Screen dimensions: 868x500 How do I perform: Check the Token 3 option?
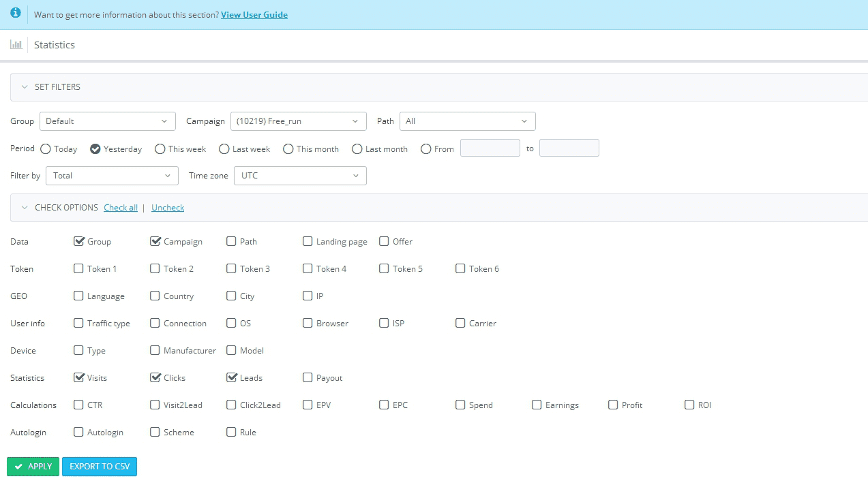pos(231,268)
